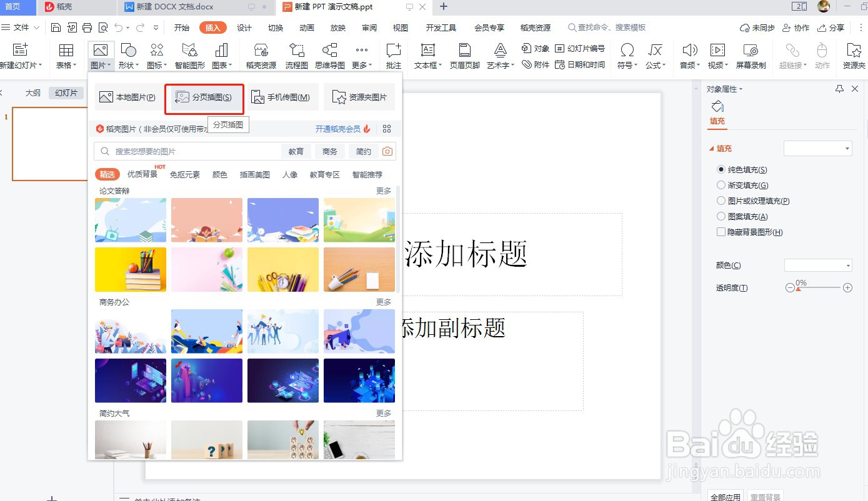Choose 图片或纹理填充 fill option
The height and width of the screenshot is (501, 868).
(x=721, y=201)
